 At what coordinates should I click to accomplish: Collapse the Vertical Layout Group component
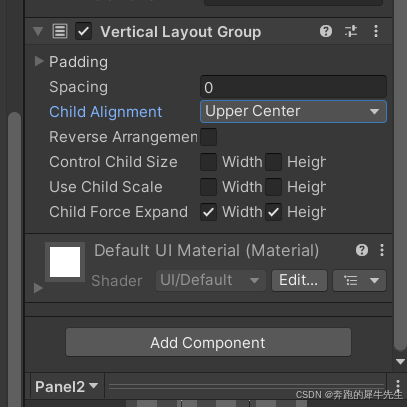point(38,32)
